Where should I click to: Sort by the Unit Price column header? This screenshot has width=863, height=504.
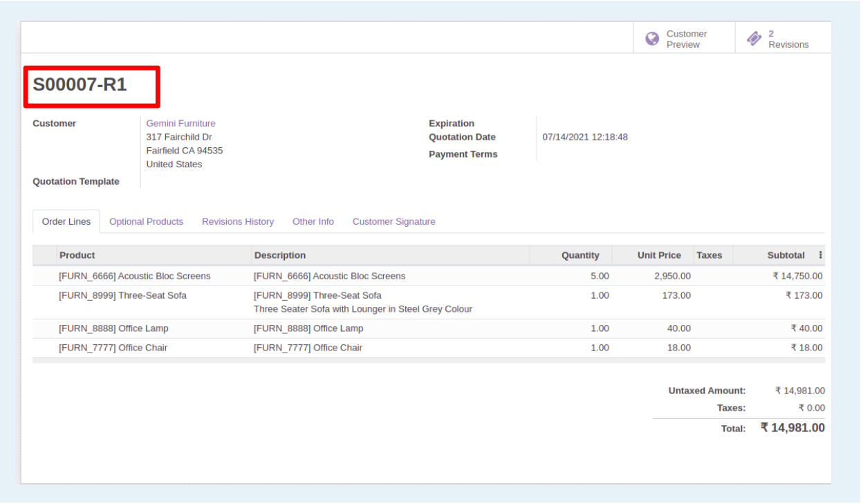(652, 255)
